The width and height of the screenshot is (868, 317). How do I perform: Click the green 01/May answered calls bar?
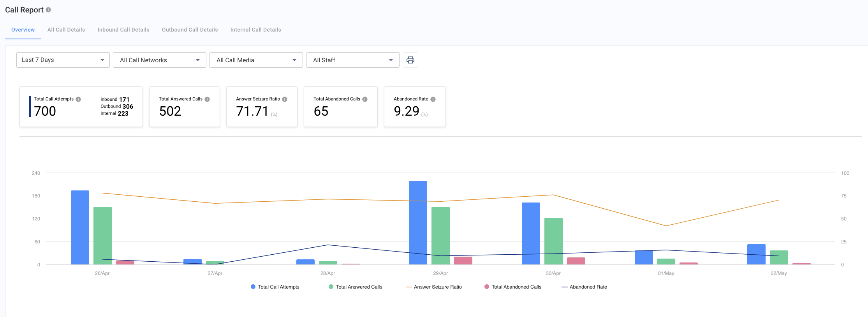[x=666, y=262]
